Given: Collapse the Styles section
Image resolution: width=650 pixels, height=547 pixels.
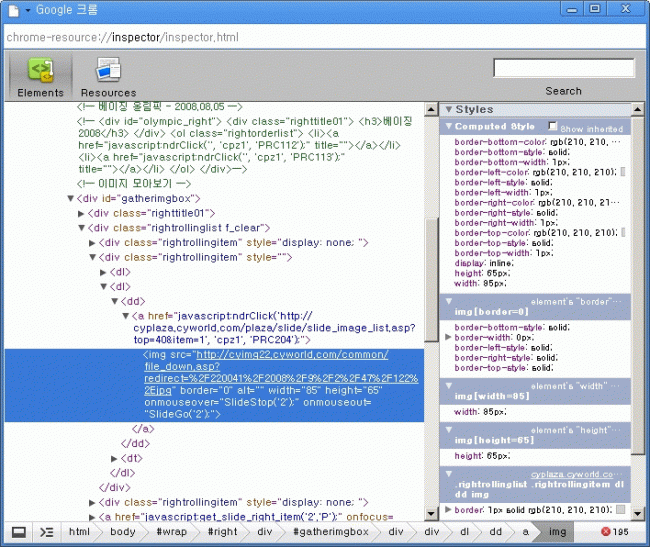Looking at the screenshot, I should pyautogui.click(x=448, y=109).
